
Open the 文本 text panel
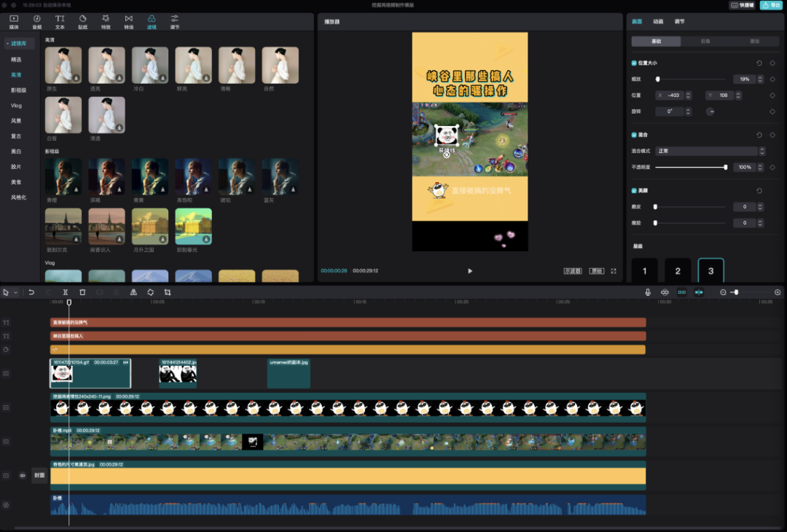click(60, 22)
